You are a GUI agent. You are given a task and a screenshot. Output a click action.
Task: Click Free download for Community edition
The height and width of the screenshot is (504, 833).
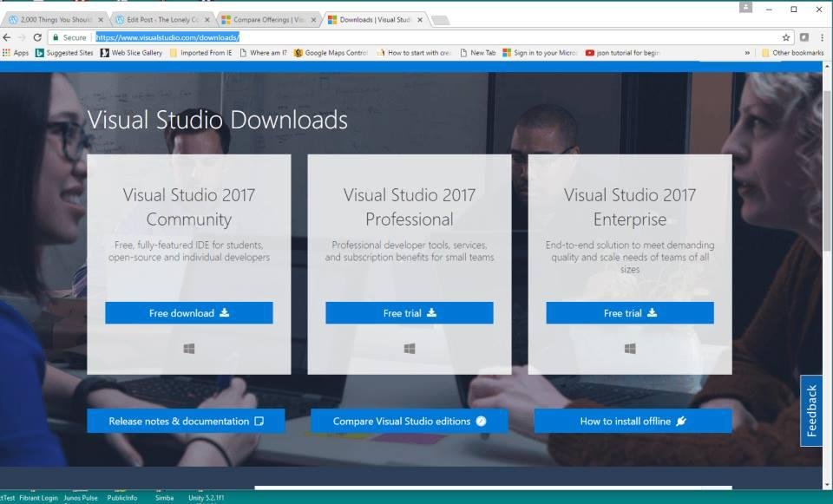[x=189, y=313]
